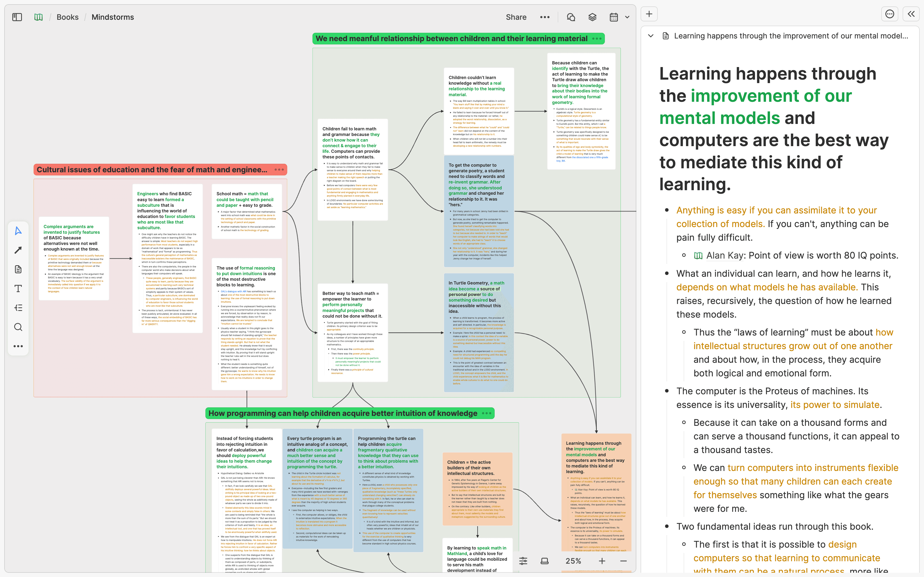
Task: Open the mindmap tool
Action: point(18,307)
